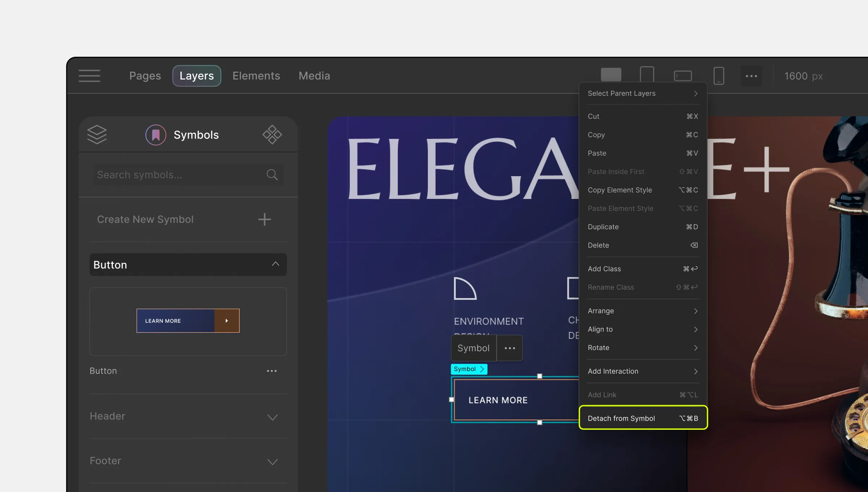
Task: Click the plus icon to add symbol
Action: [x=264, y=219]
